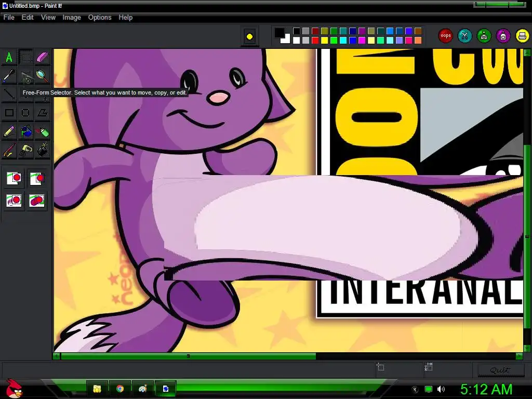Screen dimensions: 532x399
Task: Click the vertical scrollbar up arrow
Action: tap(527, 52)
